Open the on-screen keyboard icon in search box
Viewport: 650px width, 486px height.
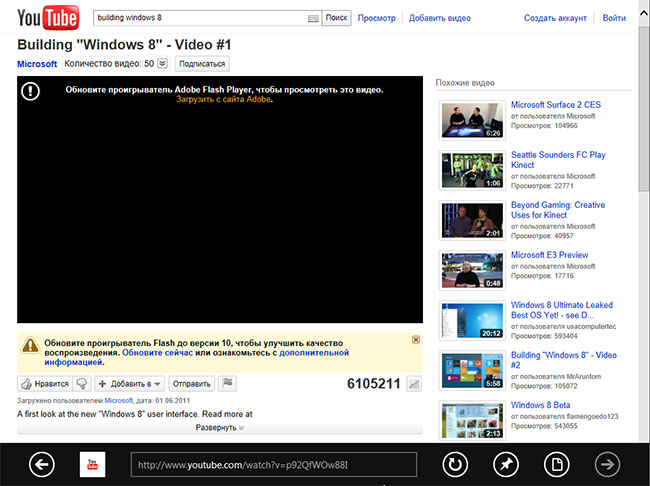pos(313,18)
